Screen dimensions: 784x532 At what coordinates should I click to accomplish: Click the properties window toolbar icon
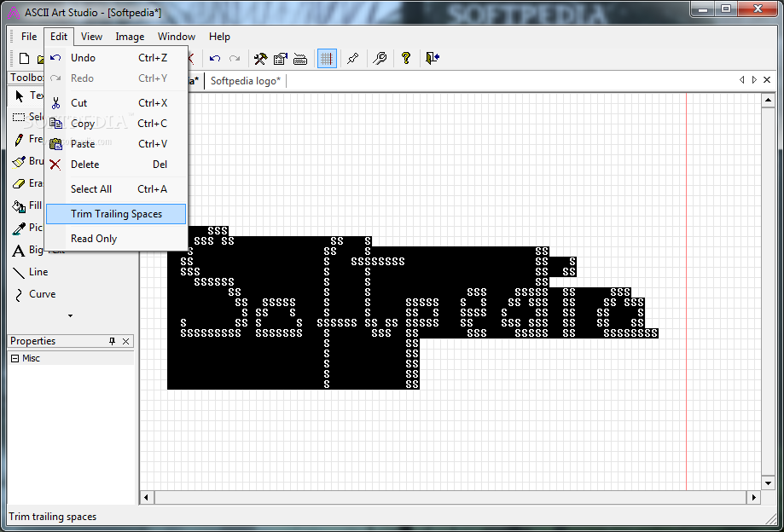[281, 59]
